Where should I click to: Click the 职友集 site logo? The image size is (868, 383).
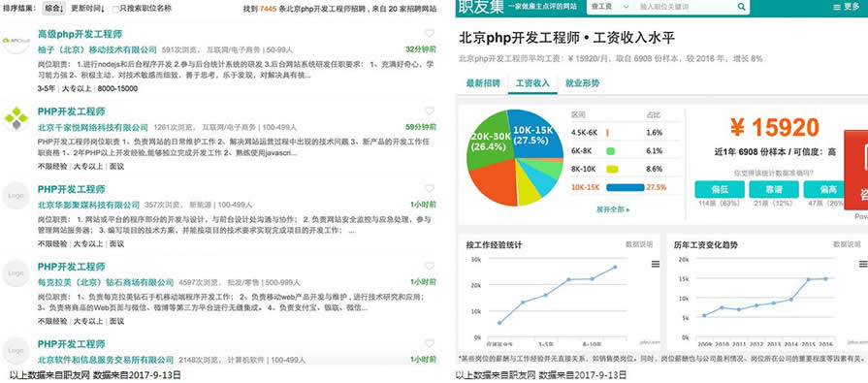[480, 7]
